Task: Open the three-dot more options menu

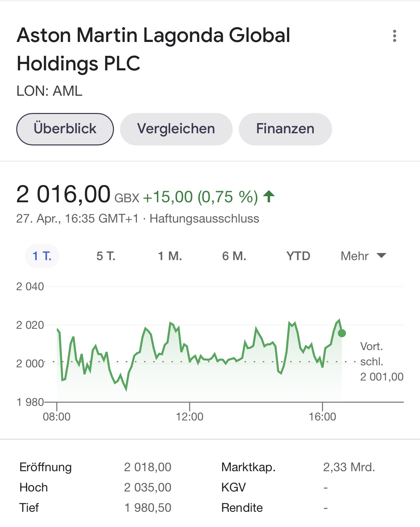Action: [x=394, y=36]
